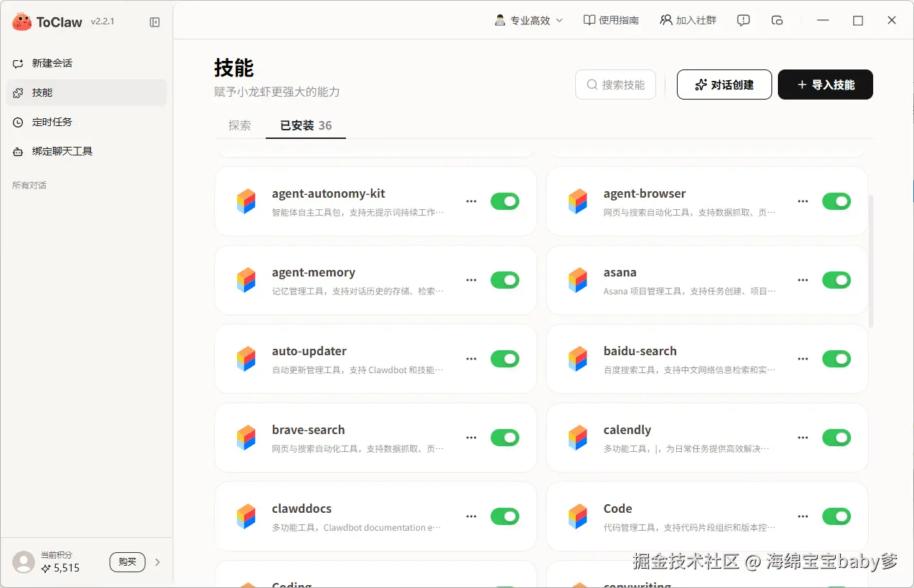
Task: Click the ToClaw lobster logo
Action: click(21, 21)
